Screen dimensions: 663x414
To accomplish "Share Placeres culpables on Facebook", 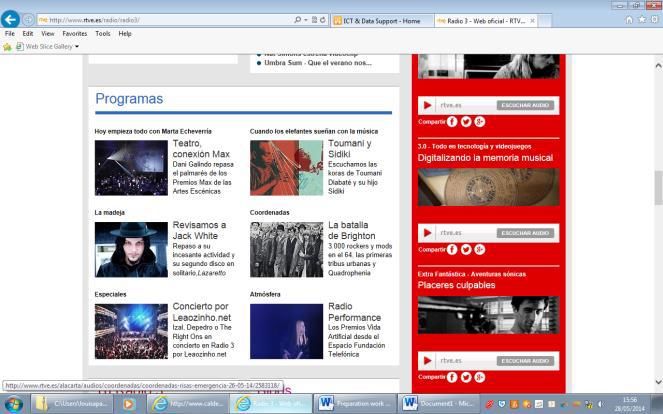I will tap(452, 377).
